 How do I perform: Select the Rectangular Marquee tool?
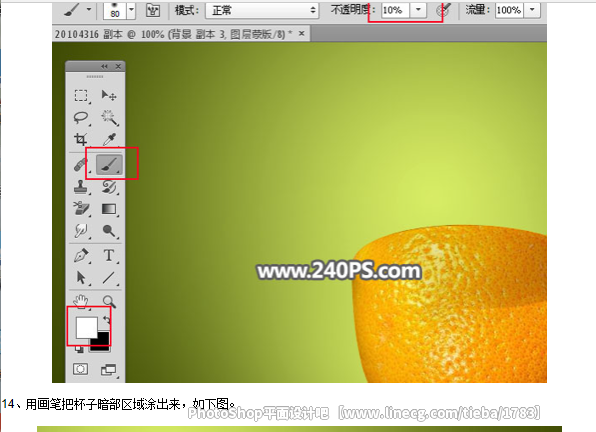pyautogui.click(x=81, y=95)
